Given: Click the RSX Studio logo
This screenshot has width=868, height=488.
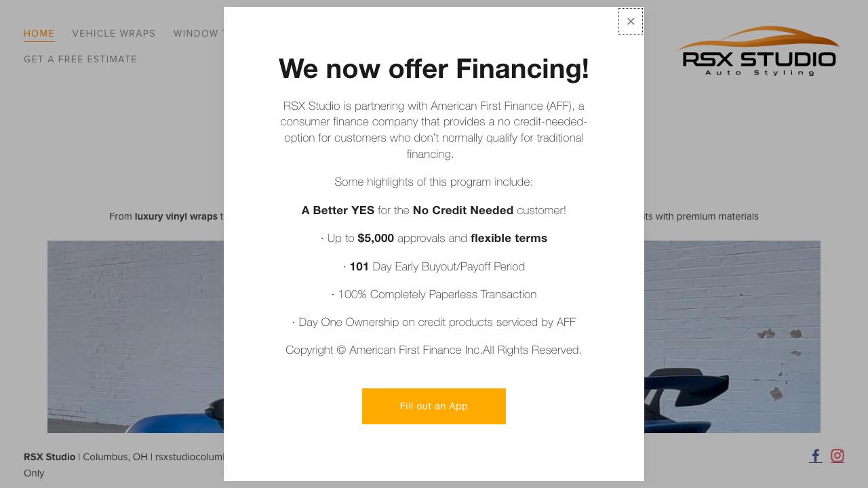Looking at the screenshot, I should pyautogui.click(x=758, y=52).
